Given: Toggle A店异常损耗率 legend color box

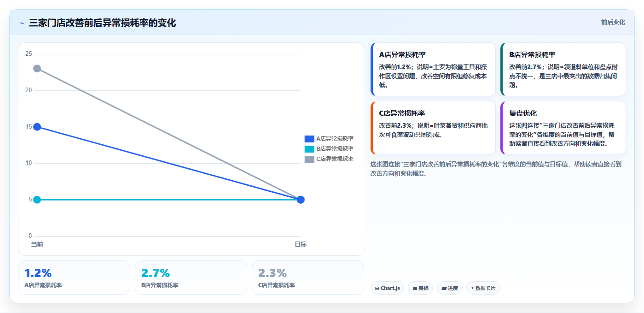Looking at the screenshot, I should click(309, 139).
